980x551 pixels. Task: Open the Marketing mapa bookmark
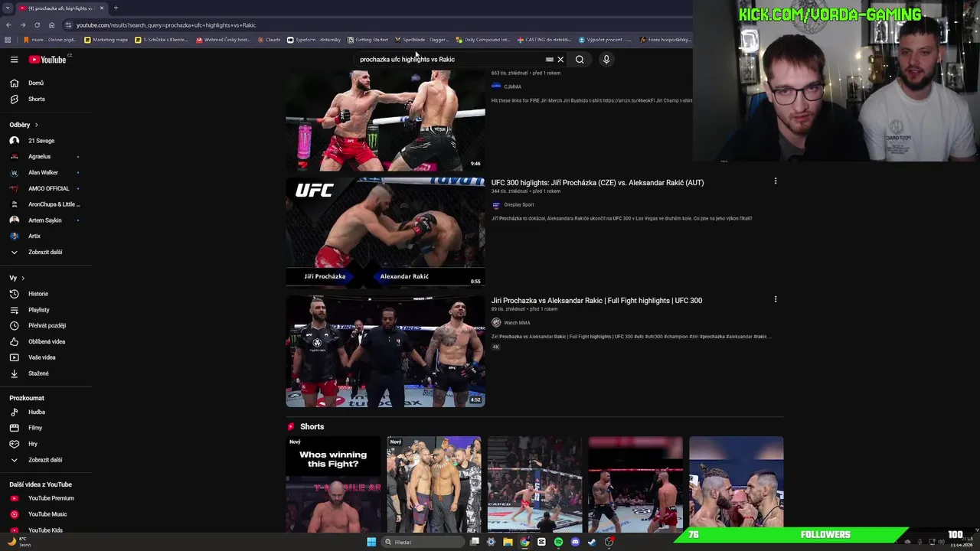click(x=106, y=40)
